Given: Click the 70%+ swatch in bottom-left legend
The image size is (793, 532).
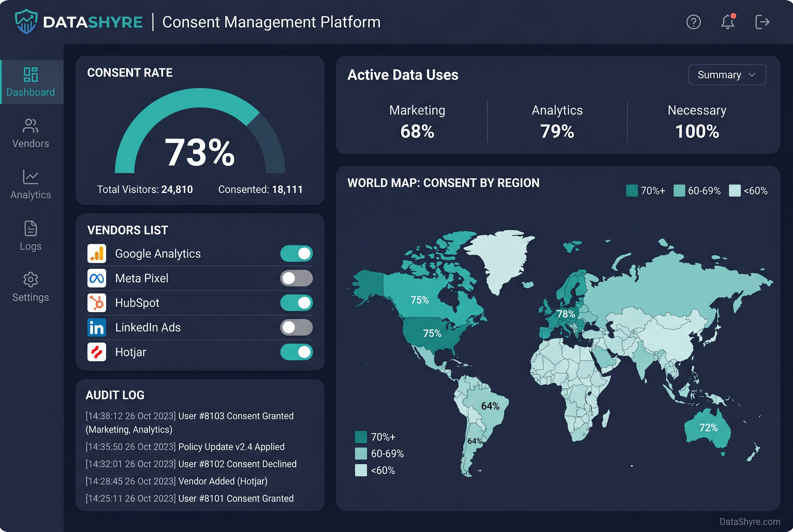Looking at the screenshot, I should (361, 437).
